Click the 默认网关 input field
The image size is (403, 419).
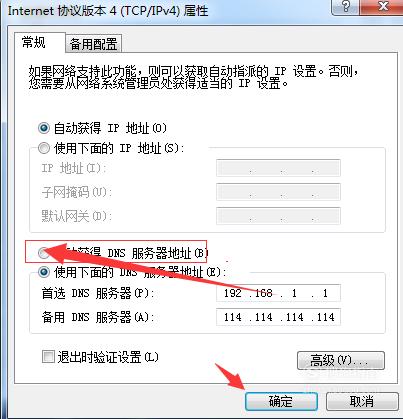[x=278, y=216]
